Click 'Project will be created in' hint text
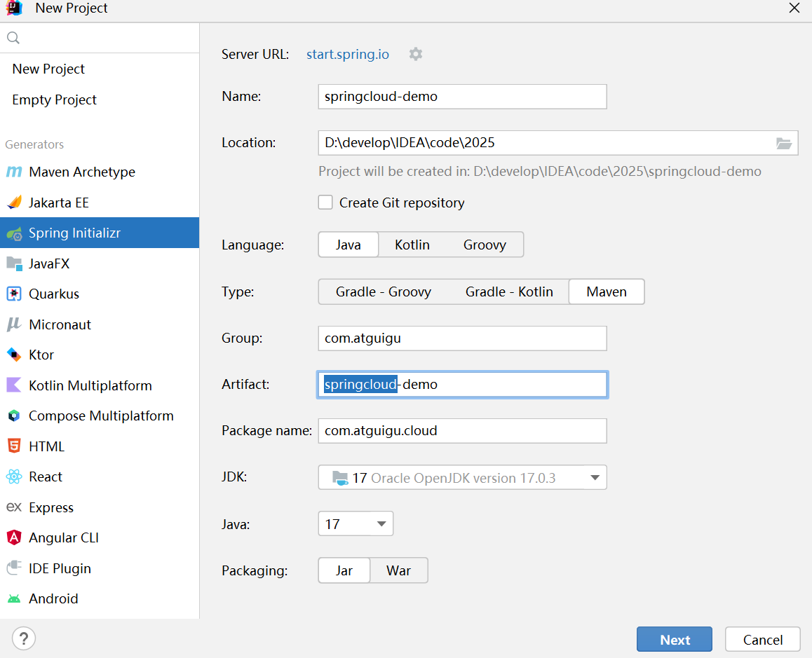This screenshot has width=812, height=658. (x=540, y=172)
